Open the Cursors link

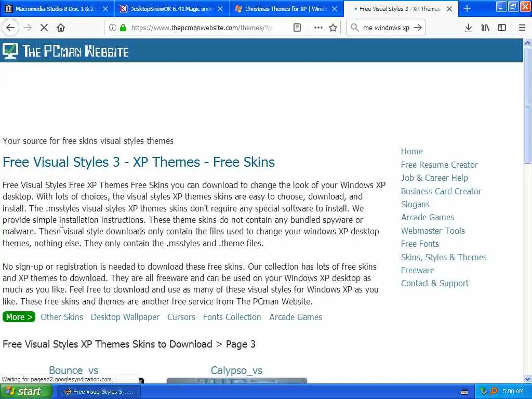[181, 317]
